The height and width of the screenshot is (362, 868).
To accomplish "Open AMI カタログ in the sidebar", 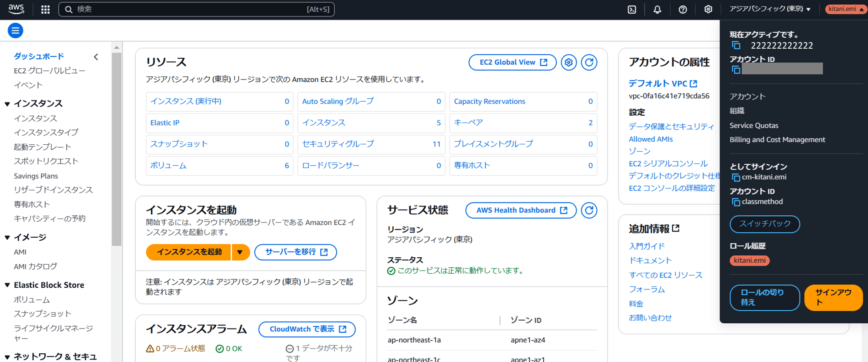I will (x=35, y=266).
